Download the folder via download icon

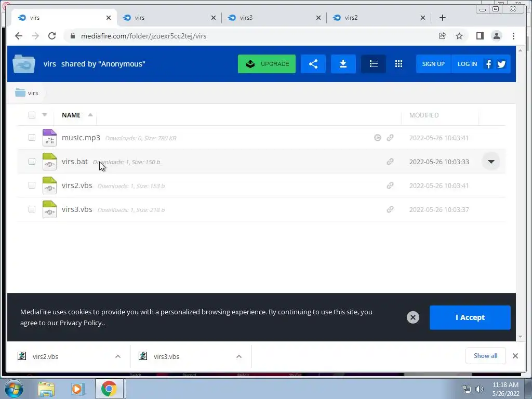(x=343, y=64)
